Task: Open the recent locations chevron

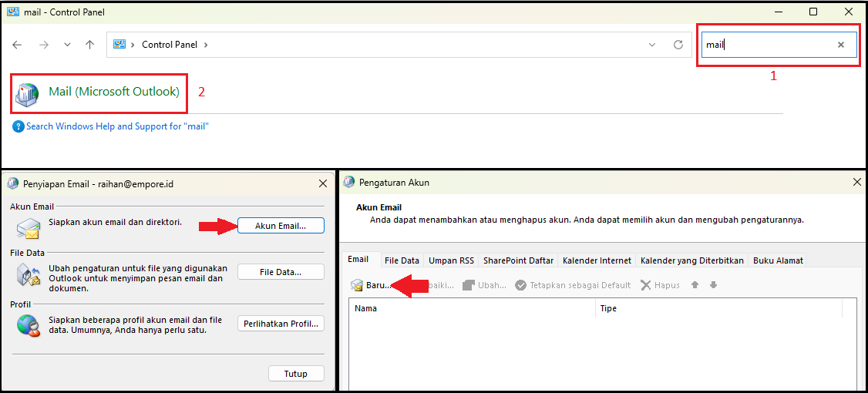Action: pos(68,45)
